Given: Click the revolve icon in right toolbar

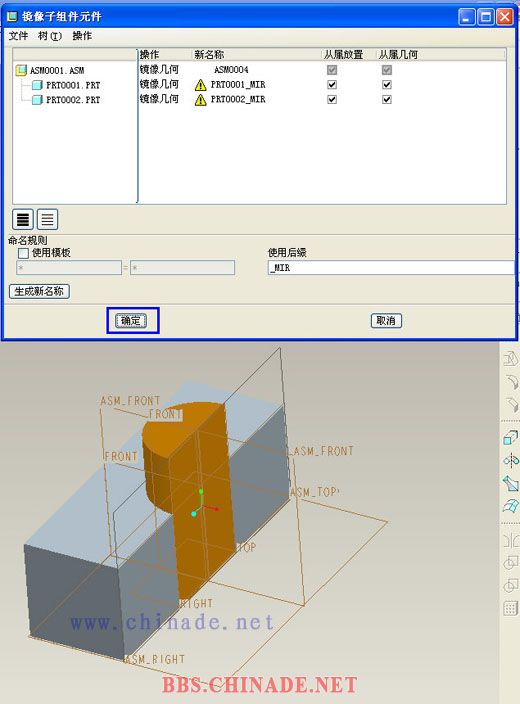Looking at the screenshot, I should tap(511, 460).
